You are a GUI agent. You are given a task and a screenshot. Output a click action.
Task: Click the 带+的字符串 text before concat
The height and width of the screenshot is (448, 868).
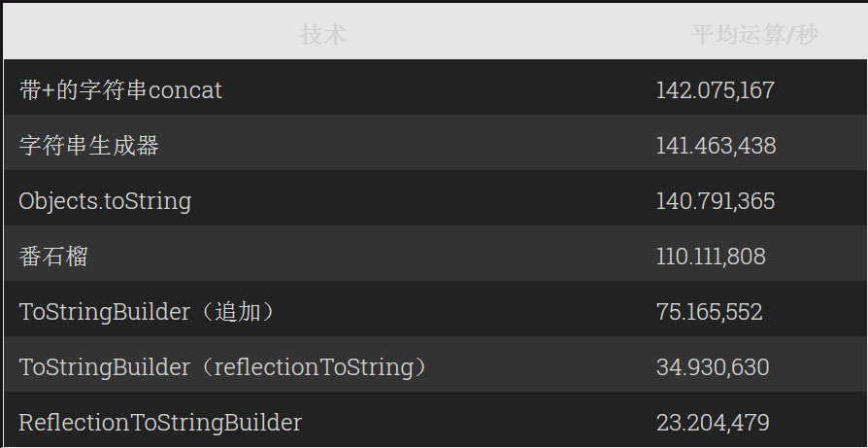(x=83, y=90)
